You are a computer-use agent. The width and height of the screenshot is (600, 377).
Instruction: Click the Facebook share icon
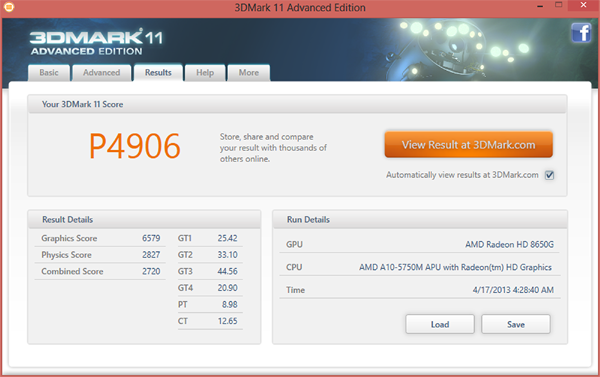click(x=581, y=33)
